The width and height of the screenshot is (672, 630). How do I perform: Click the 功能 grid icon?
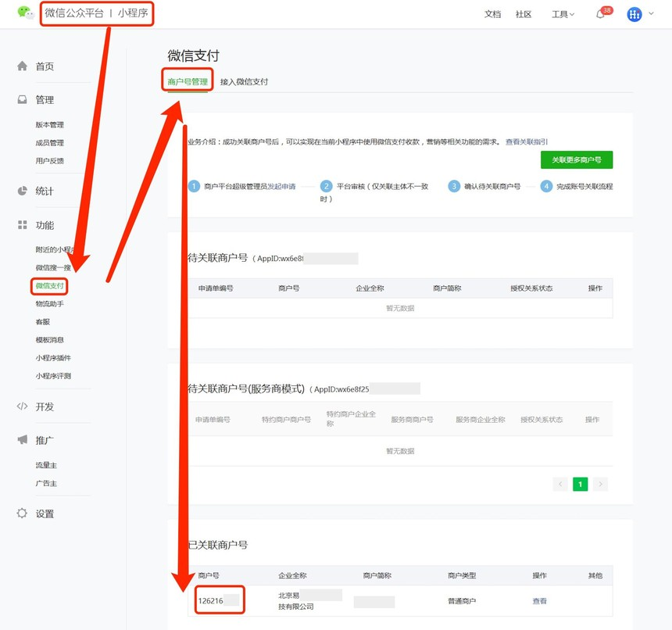pos(23,225)
